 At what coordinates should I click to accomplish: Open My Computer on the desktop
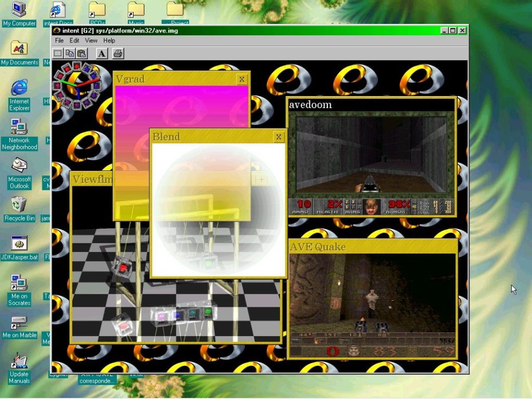(x=18, y=10)
